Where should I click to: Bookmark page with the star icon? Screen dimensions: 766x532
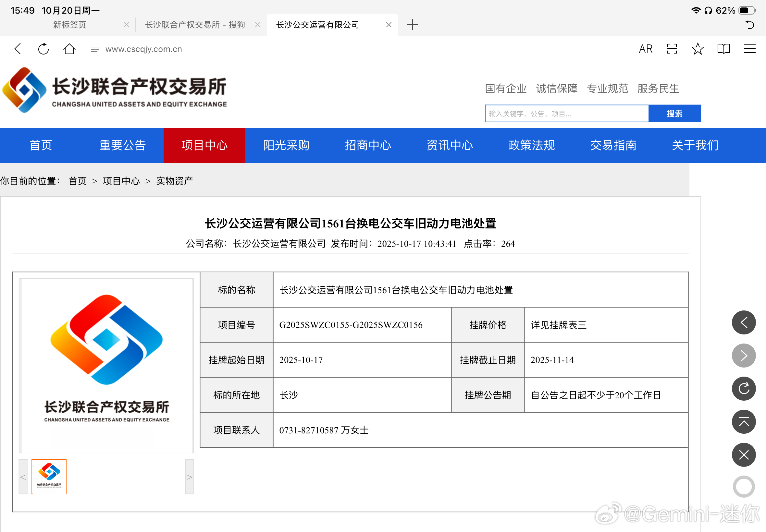(697, 49)
